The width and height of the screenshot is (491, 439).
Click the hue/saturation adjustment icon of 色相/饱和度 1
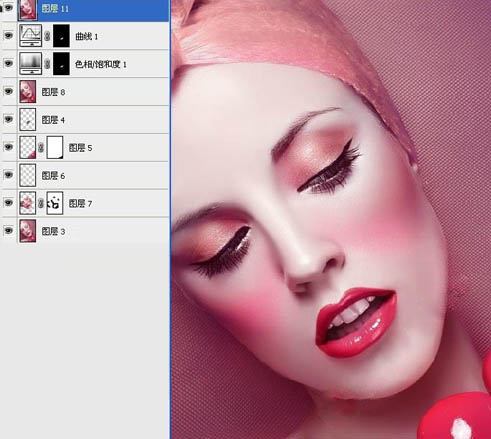point(31,63)
